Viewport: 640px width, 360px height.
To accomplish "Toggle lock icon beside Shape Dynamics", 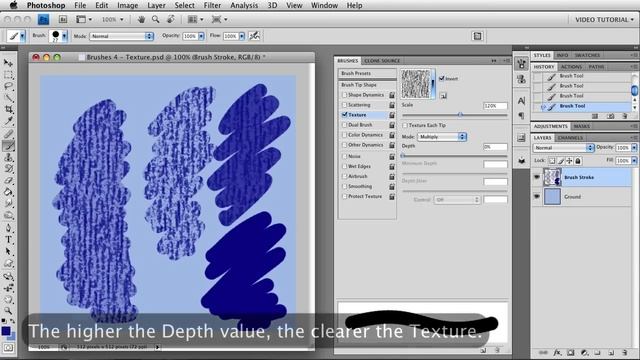I will pyautogui.click(x=392, y=95).
